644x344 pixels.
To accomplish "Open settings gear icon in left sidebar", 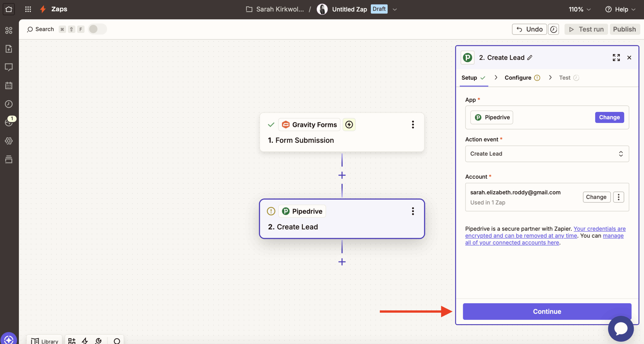I will [9, 141].
